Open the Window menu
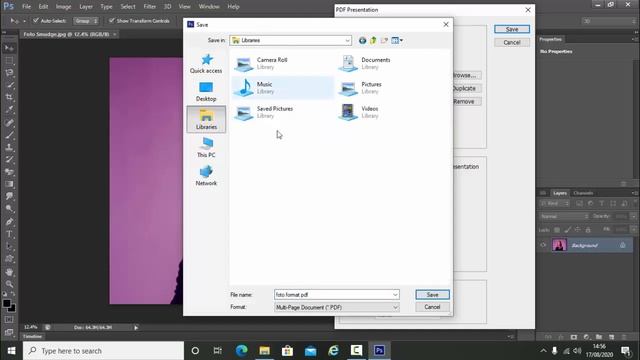This screenshot has width=640, height=360. tap(209, 7)
